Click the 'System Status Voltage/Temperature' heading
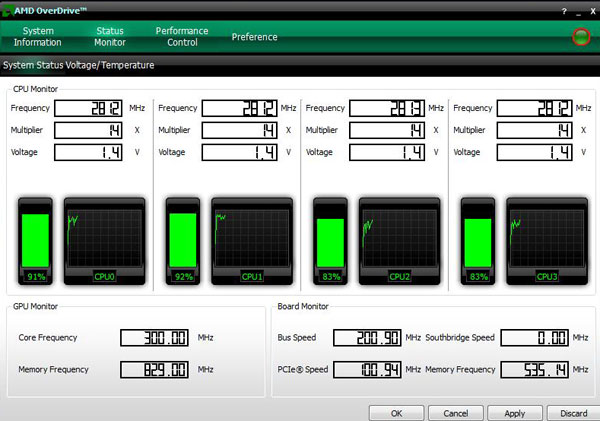The image size is (600, 421). (78, 65)
